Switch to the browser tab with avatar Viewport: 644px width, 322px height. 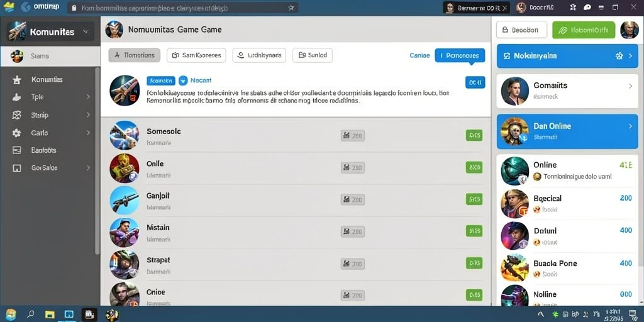point(477,8)
